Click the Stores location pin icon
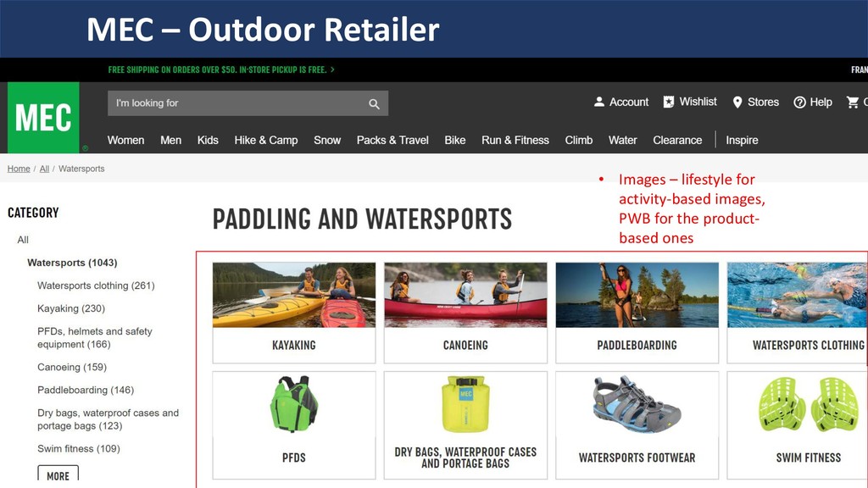Image resolution: width=868 pixels, height=488 pixels. point(737,103)
